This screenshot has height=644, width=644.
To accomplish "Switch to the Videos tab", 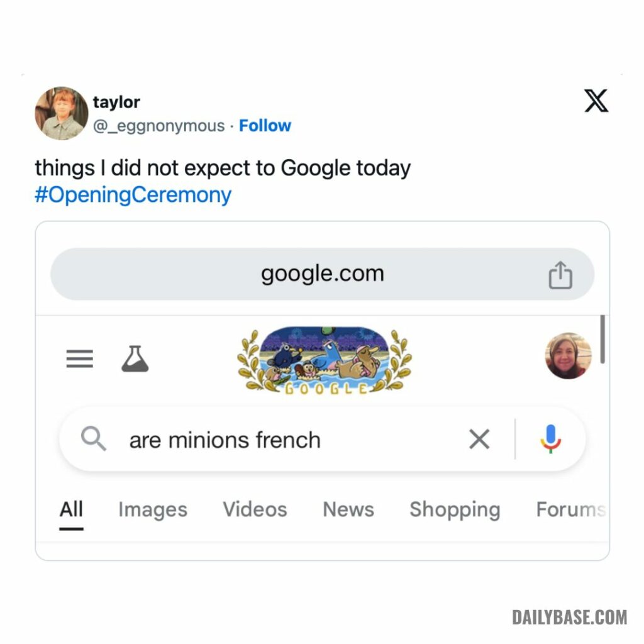I will pos(255,509).
